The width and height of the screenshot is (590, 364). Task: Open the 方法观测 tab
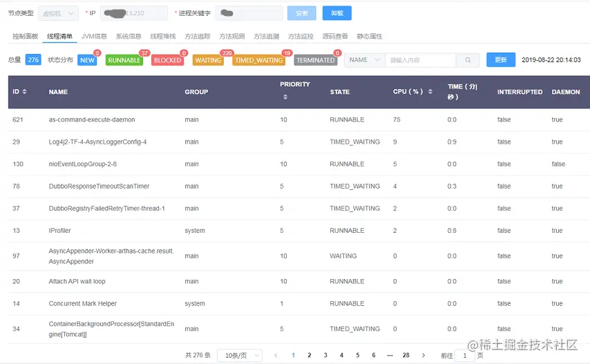click(232, 36)
